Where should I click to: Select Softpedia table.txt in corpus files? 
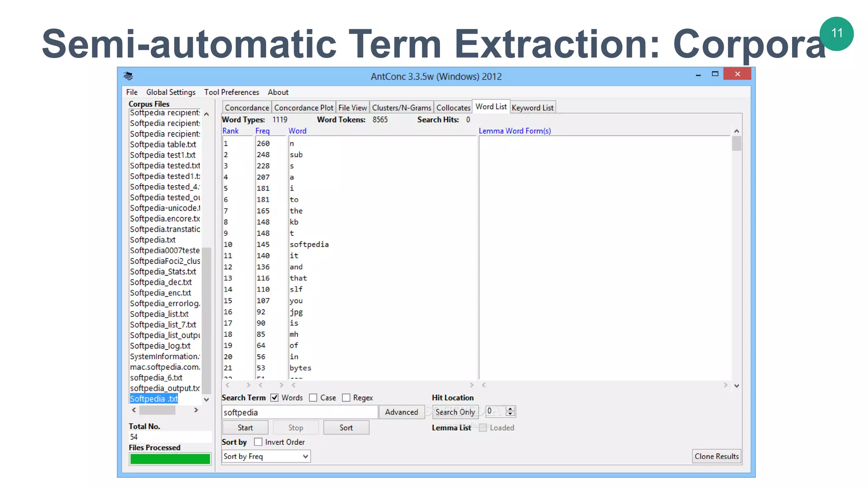(x=163, y=144)
